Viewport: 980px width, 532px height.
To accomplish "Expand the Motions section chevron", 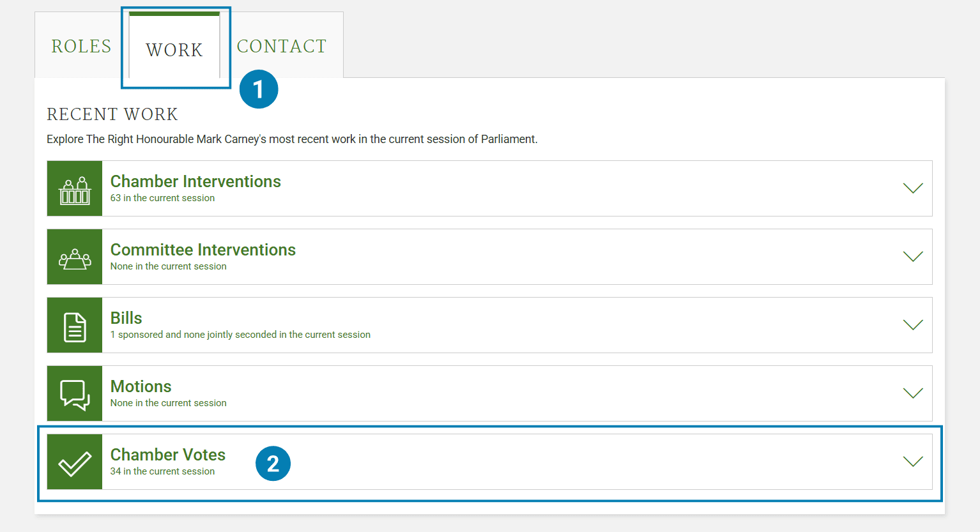I will (913, 393).
